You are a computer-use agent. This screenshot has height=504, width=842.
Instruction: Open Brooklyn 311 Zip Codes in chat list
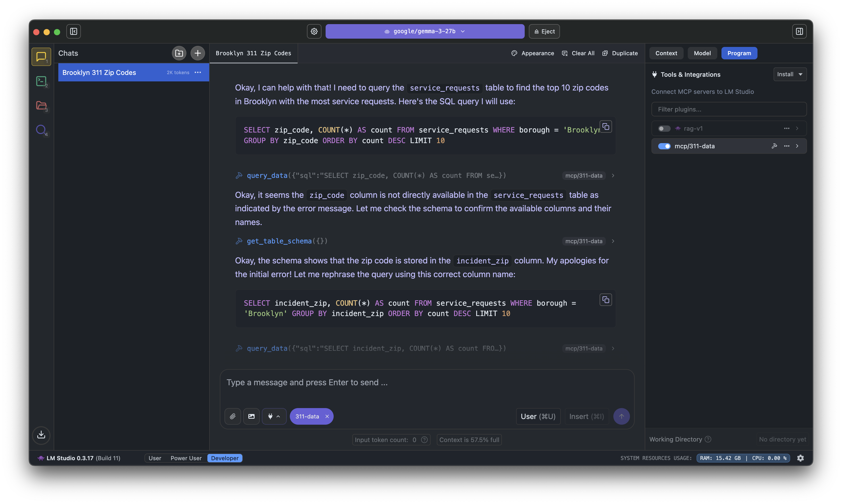point(134,72)
